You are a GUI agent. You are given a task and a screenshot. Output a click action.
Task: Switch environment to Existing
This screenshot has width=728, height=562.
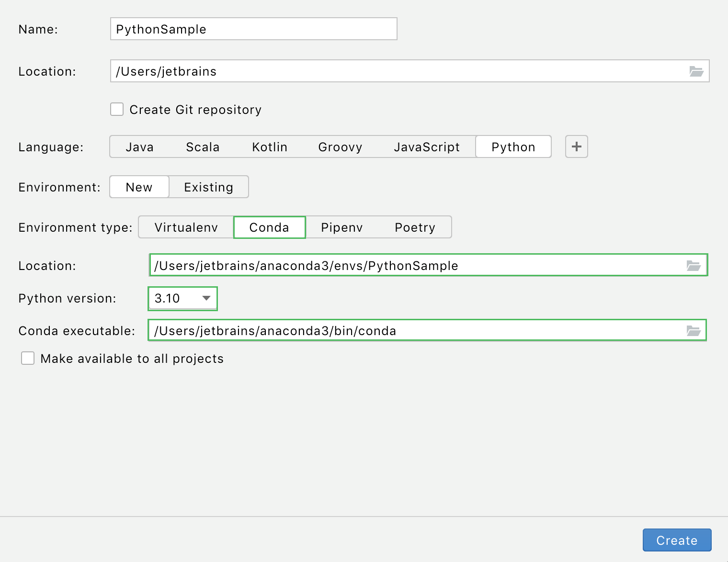click(208, 187)
